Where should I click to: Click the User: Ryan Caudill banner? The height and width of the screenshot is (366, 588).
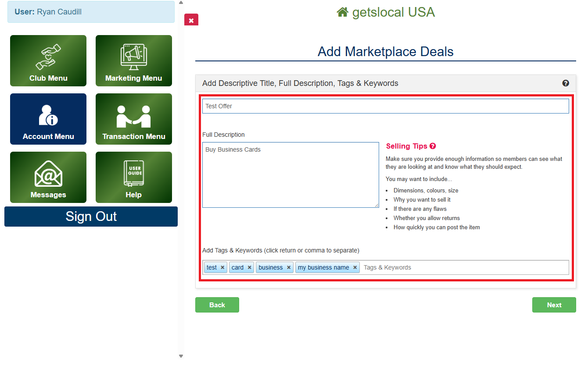click(x=91, y=12)
